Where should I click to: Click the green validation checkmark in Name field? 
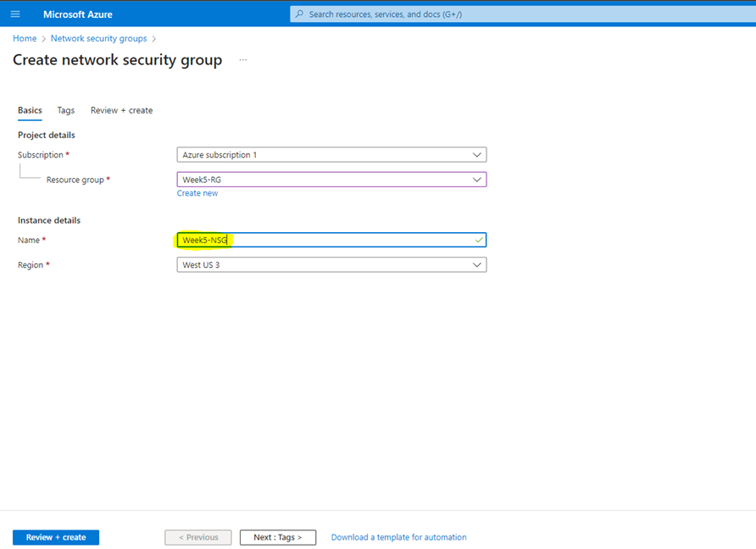[479, 240]
